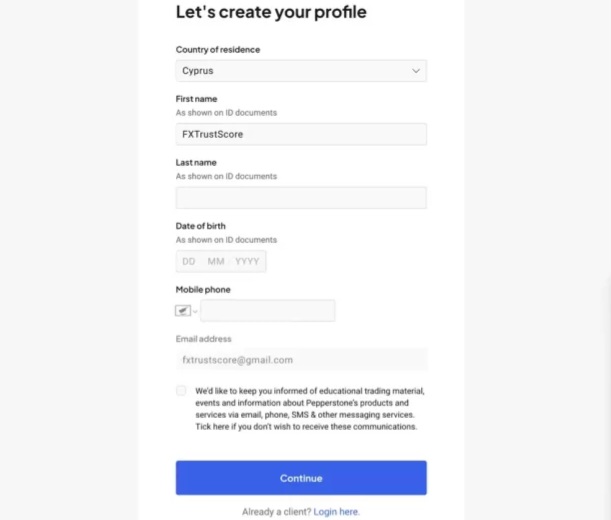Click the greyed-out Email address field
The height and width of the screenshot is (520, 611).
(300, 360)
